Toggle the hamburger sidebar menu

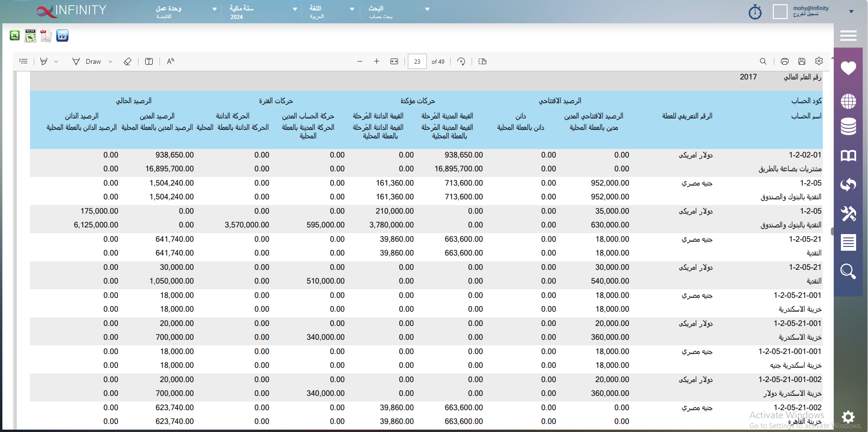pos(848,36)
